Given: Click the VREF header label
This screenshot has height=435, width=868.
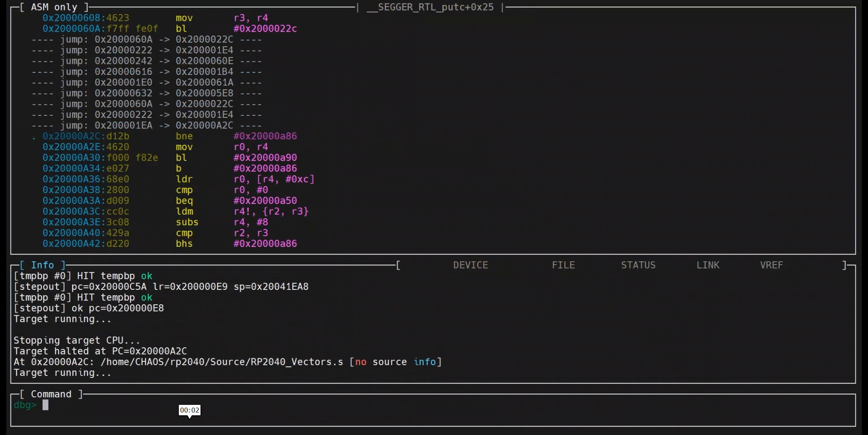Looking at the screenshot, I should [771, 265].
